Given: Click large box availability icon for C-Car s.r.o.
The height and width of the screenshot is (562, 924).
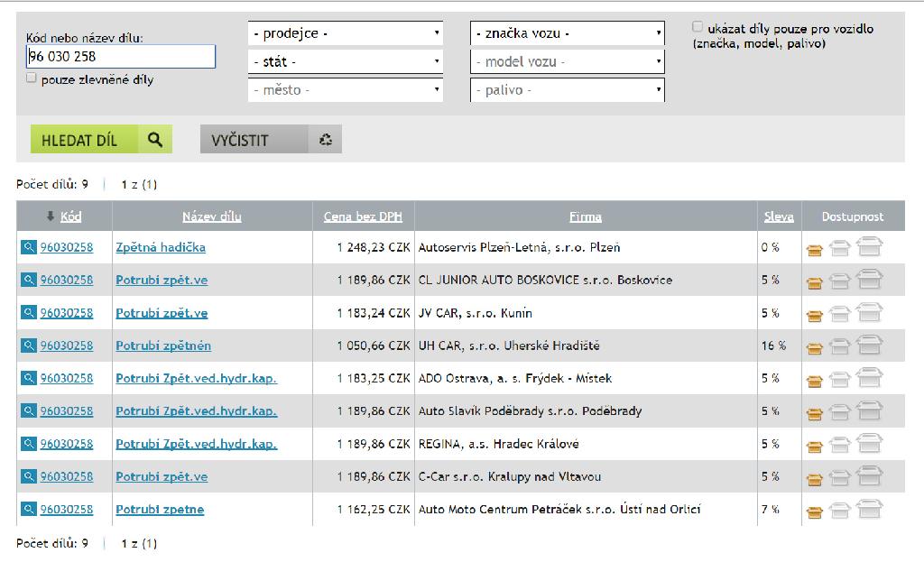Looking at the screenshot, I should click(869, 475).
